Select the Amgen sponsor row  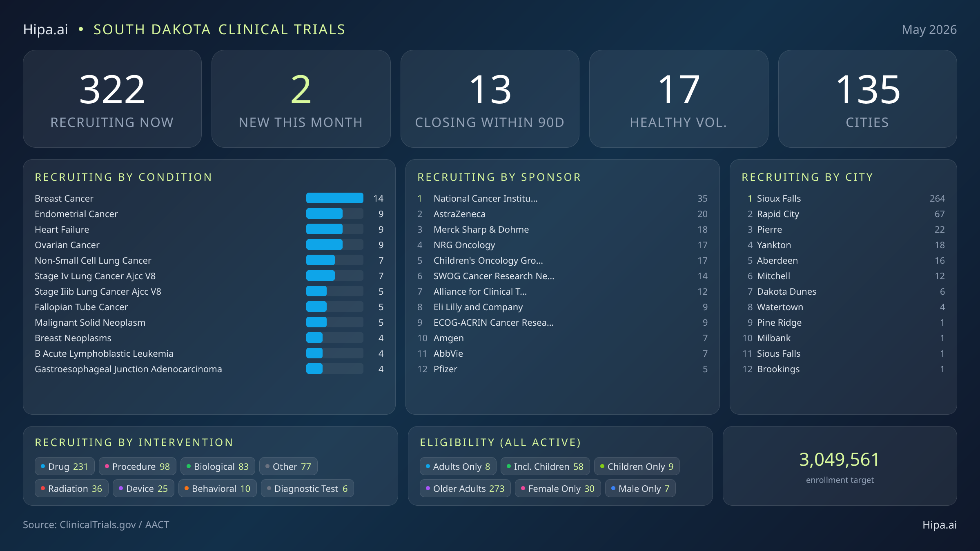pos(562,338)
